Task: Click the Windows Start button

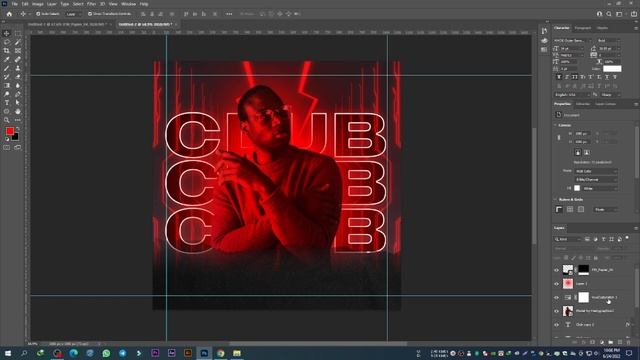Action: click(x=8, y=353)
